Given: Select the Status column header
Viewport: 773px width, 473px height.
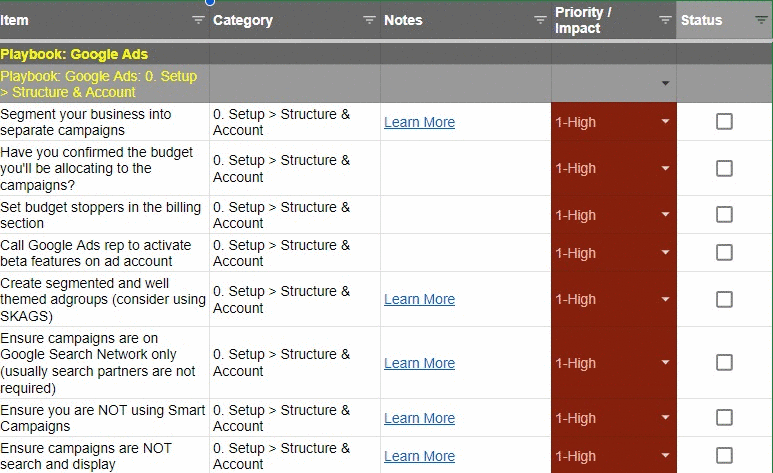Looking at the screenshot, I should [x=724, y=20].
